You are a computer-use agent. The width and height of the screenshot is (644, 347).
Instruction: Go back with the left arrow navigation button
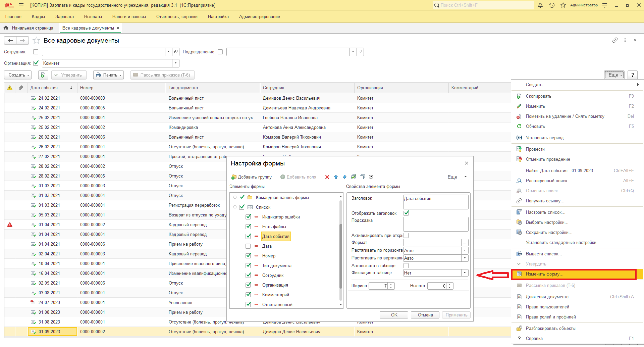[x=10, y=41]
